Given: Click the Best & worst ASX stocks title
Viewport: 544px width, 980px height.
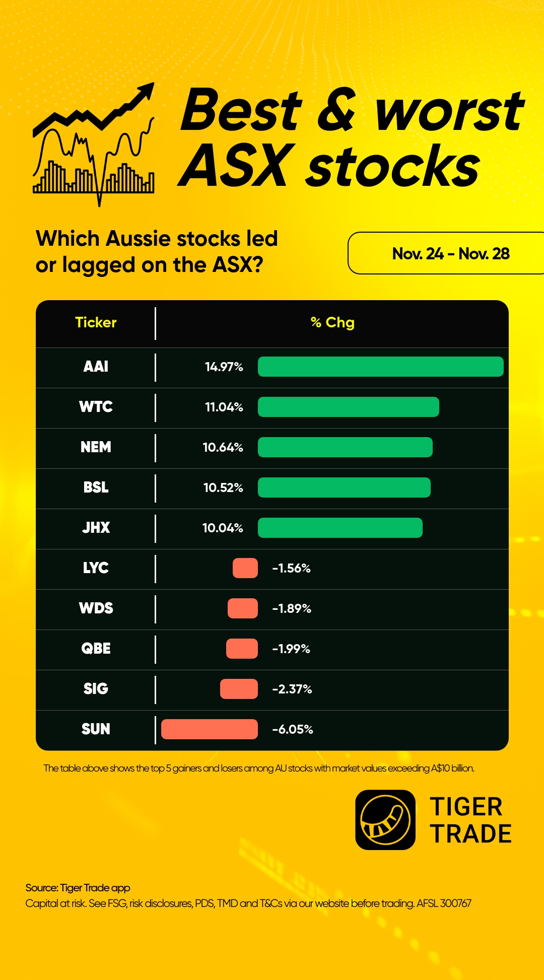Looking at the screenshot, I should [352, 137].
